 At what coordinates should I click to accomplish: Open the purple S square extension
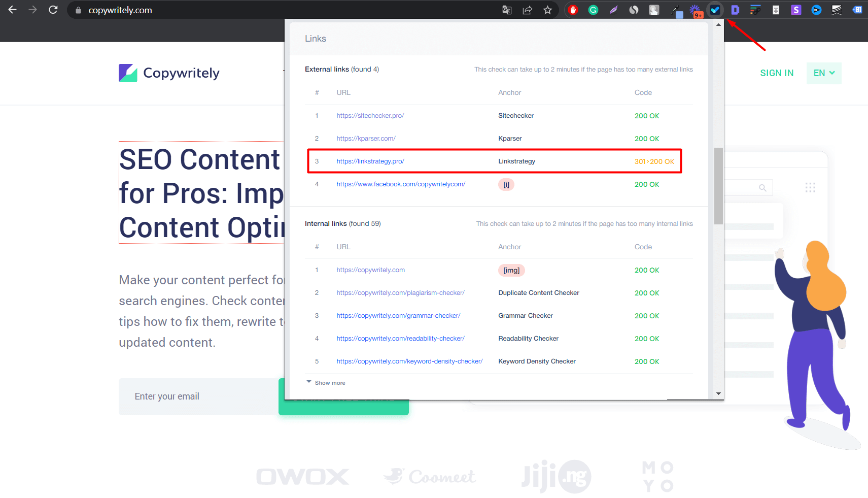click(796, 10)
